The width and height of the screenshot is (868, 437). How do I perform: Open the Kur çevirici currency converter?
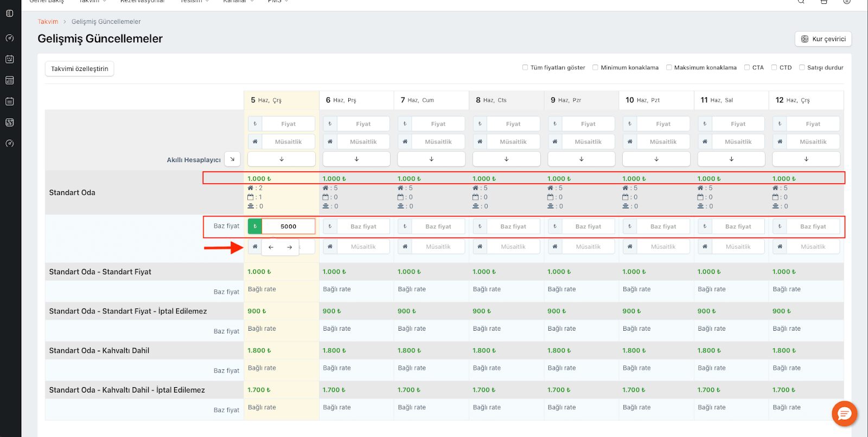[x=823, y=39]
